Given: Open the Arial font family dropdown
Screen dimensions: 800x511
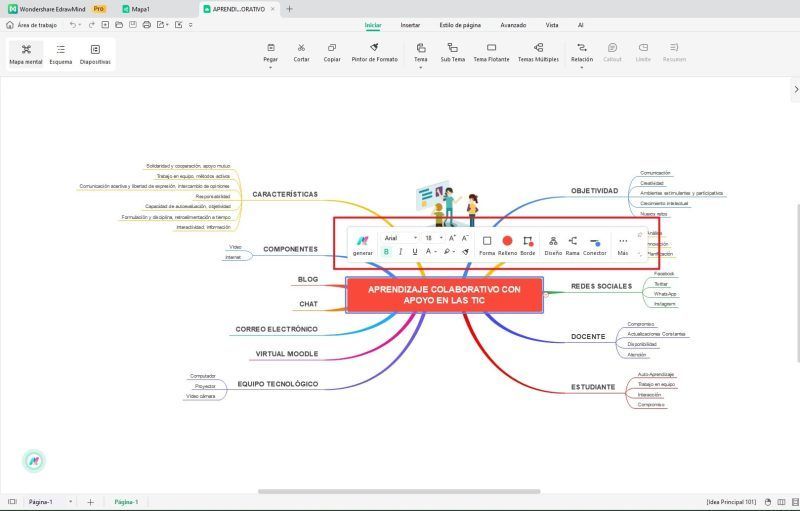Looking at the screenshot, I should tap(401, 238).
